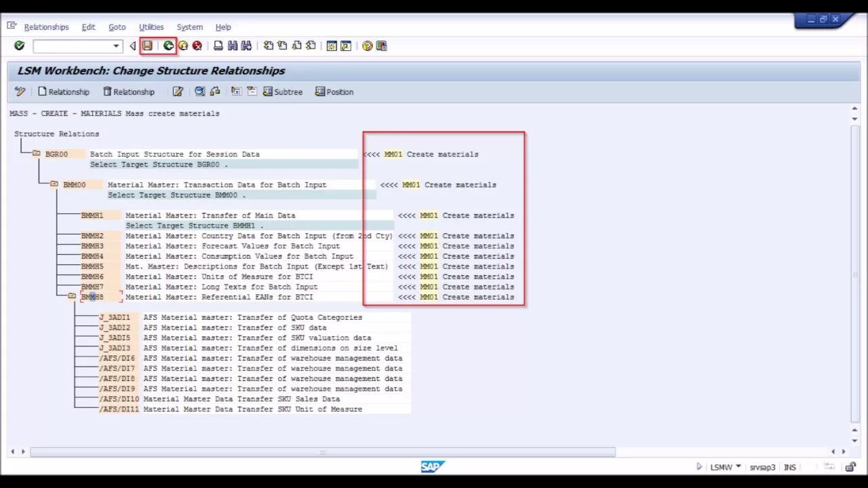Click the Generate Shortcut icon
The image size is (868, 488).
[x=346, y=45]
